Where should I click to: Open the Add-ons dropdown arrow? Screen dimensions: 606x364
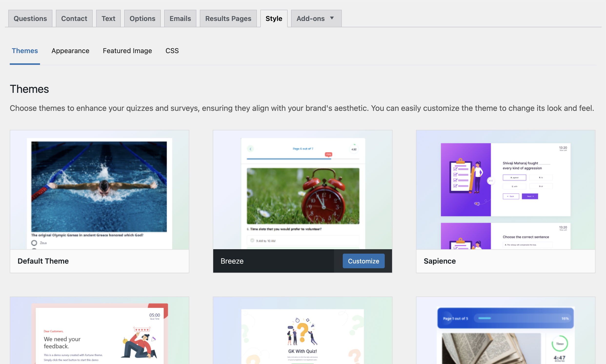click(332, 18)
